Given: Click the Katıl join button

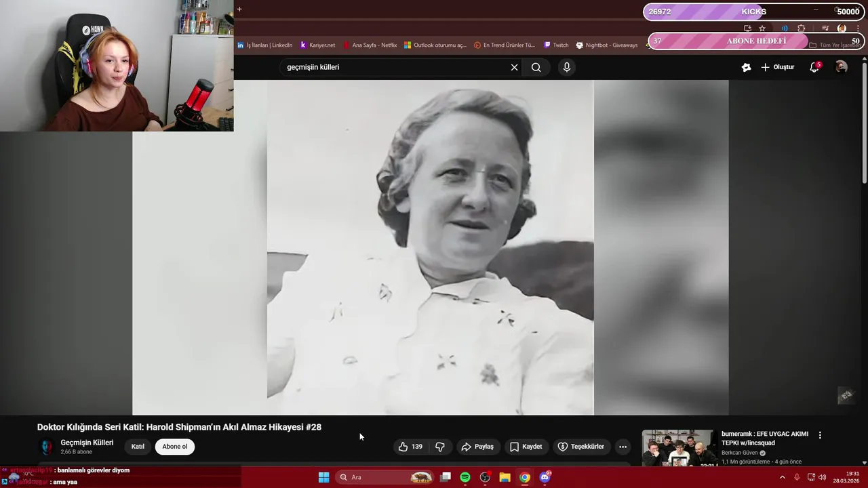Looking at the screenshot, I should (x=138, y=447).
